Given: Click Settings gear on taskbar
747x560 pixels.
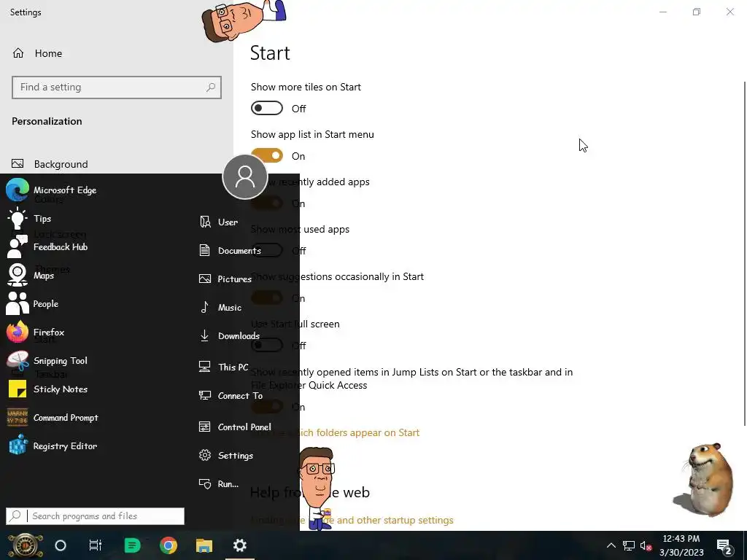Looking at the screenshot, I should [239, 545].
